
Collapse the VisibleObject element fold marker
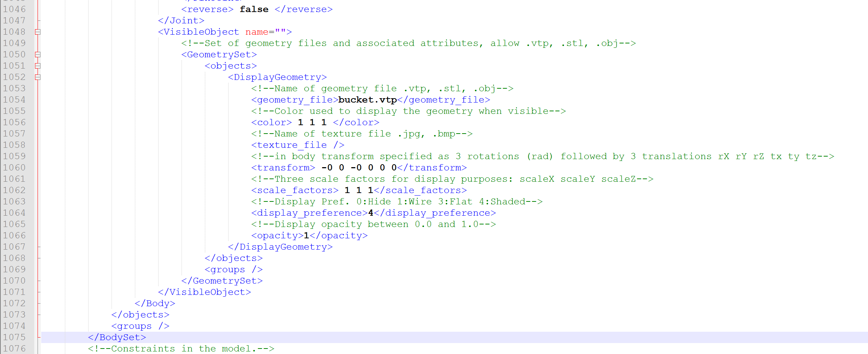[x=38, y=32]
